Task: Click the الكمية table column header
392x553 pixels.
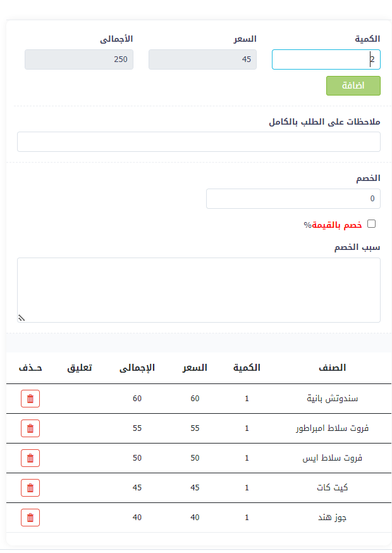Action: (x=247, y=368)
